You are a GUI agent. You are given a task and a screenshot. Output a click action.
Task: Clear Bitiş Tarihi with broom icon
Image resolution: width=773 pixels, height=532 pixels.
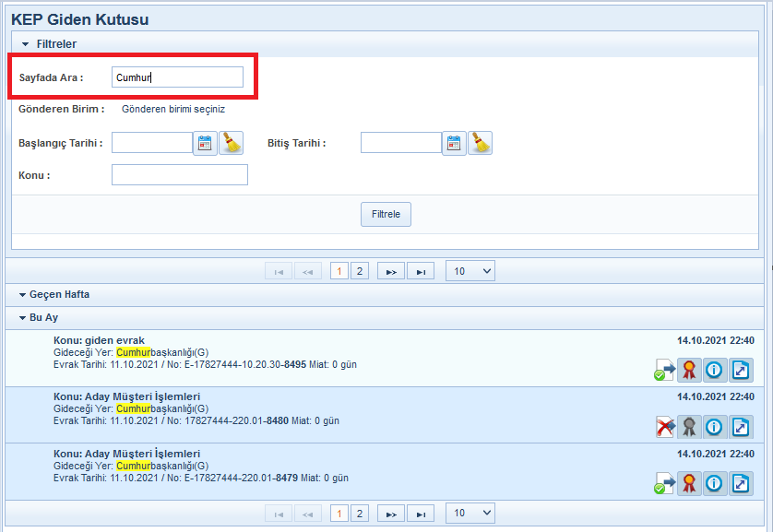pyautogui.click(x=480, y=143)
